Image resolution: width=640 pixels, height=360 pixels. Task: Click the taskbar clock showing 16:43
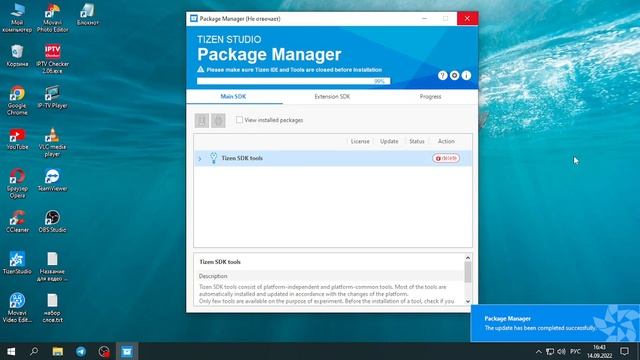pos(599,351)
